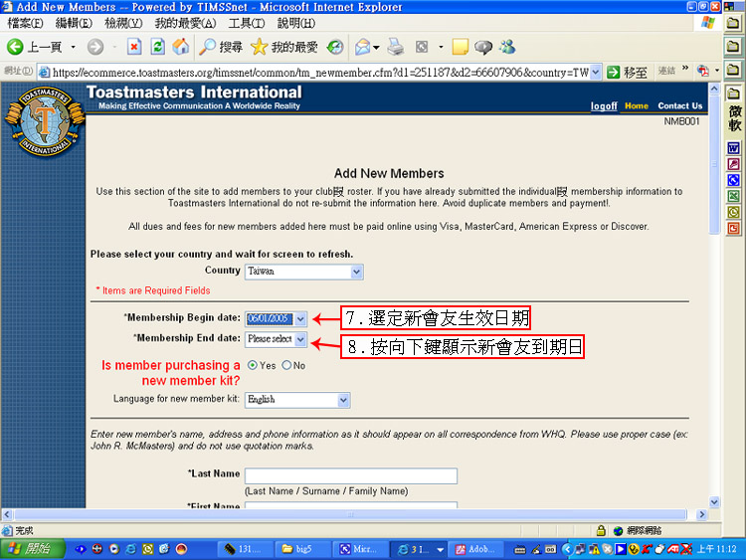Click the Last Name input field
Screen dimensions: 746x560
coord(350,475)
